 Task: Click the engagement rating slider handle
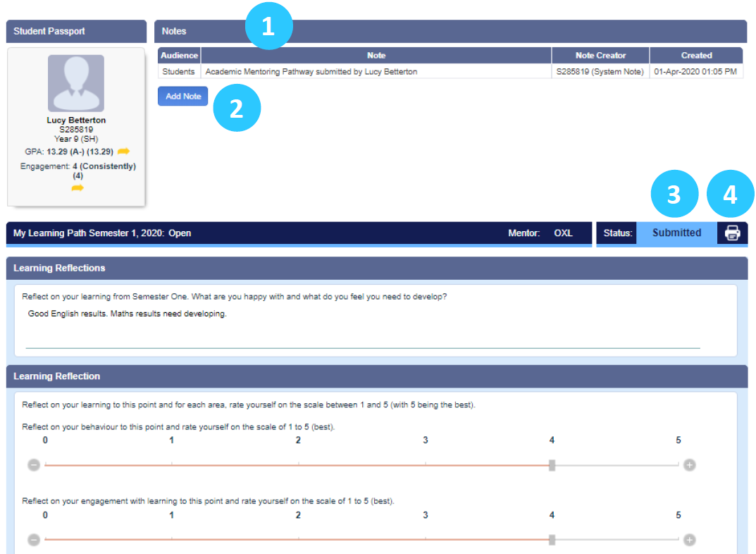[x=552, y=539]
